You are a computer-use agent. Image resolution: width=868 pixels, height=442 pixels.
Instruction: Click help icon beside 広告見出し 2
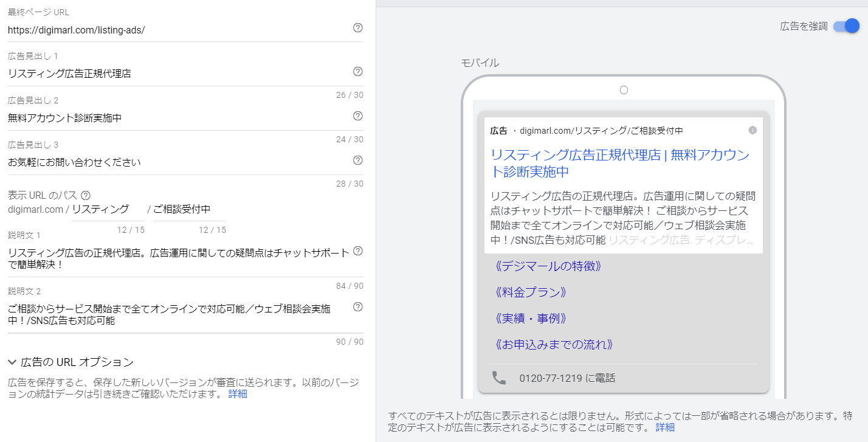coord(357,116)
